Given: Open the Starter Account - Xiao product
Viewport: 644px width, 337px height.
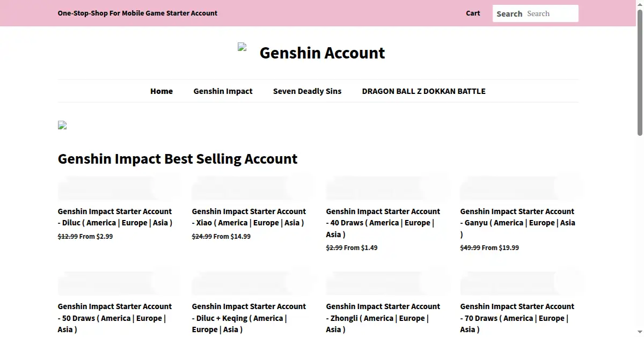Looking at the screenshot, I should tap(249, 217).
